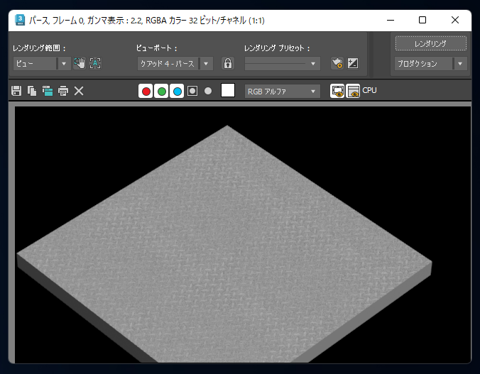Toggle the green channel display
Image resolution: width=480 pixels, height=374 pixels.
[x=161, y=91]
